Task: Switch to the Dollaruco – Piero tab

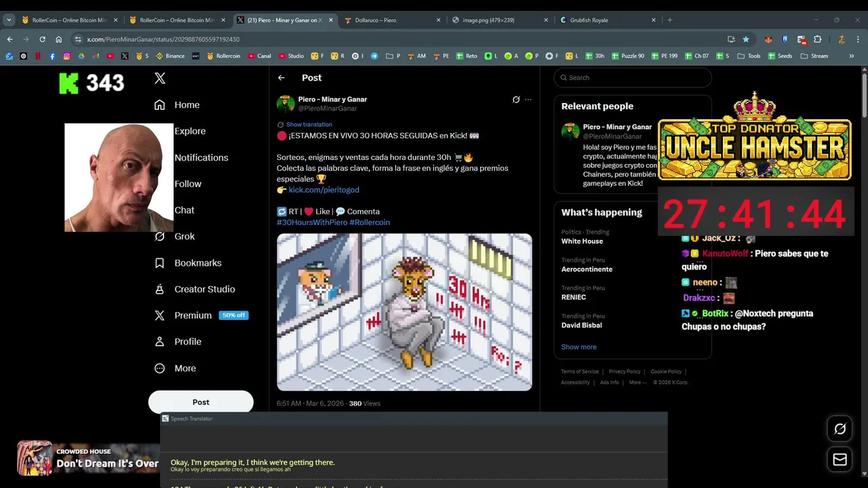Action: (392, 20)
